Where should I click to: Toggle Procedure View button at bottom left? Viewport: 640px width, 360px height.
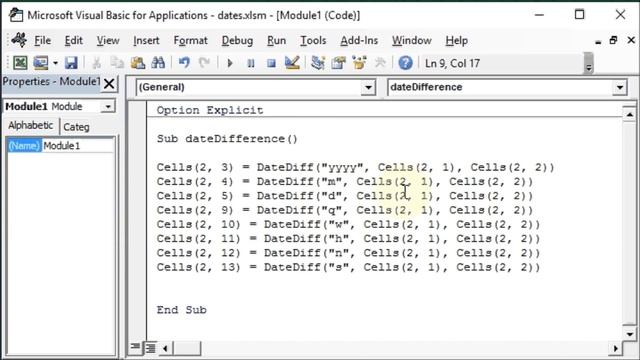(x=135, y=348)
